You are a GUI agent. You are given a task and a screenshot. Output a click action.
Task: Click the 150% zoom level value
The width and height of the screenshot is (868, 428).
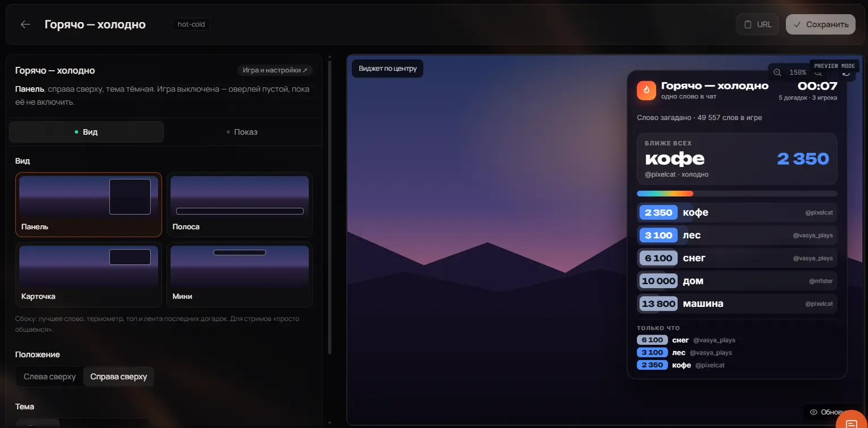coord(797,72)
